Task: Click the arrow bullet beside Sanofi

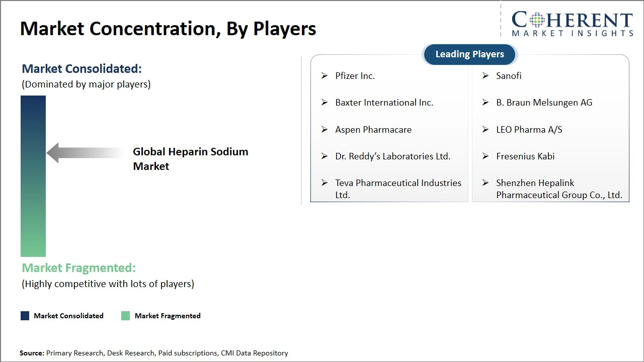Action: [x=486, y=76]
